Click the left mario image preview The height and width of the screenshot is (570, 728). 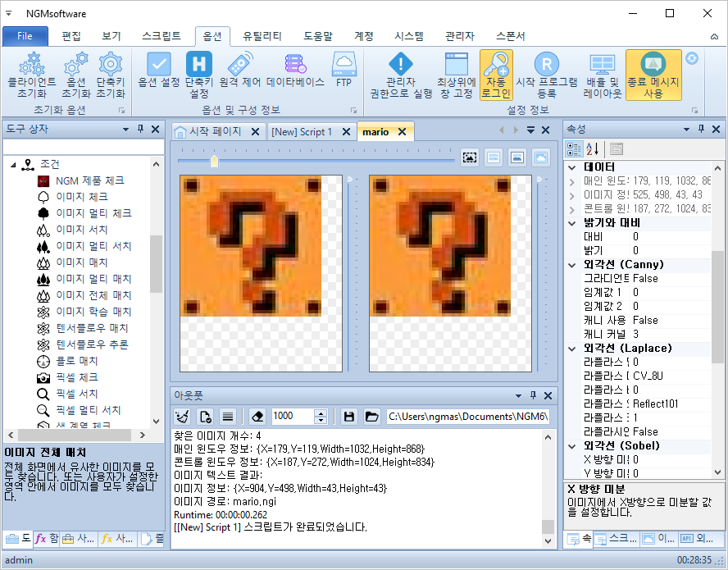click(261, 274)
